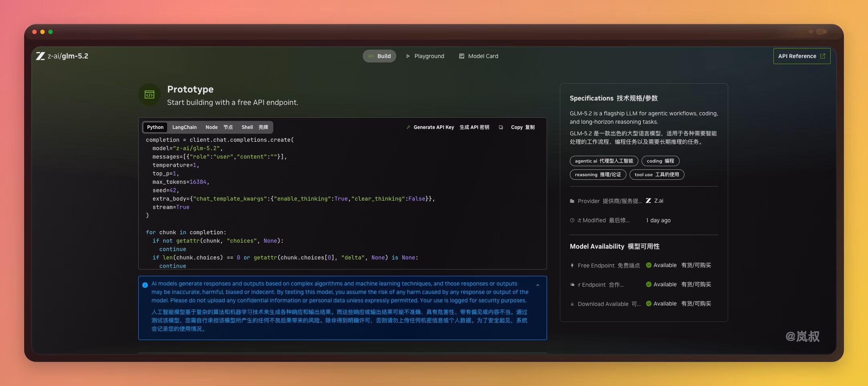Click the tool use tag chip
This screenshot has width=868, height=386.
tap(657, 175)
